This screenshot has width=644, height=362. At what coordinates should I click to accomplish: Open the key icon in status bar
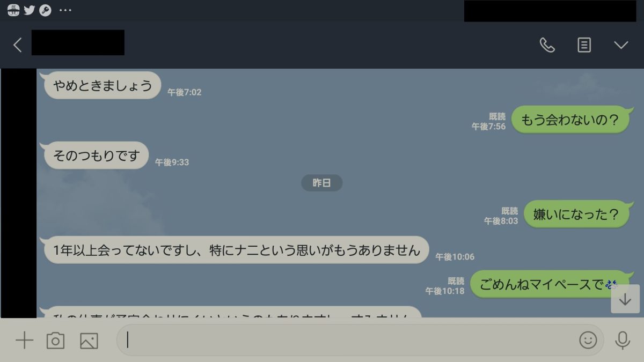(x=45, y=10)
